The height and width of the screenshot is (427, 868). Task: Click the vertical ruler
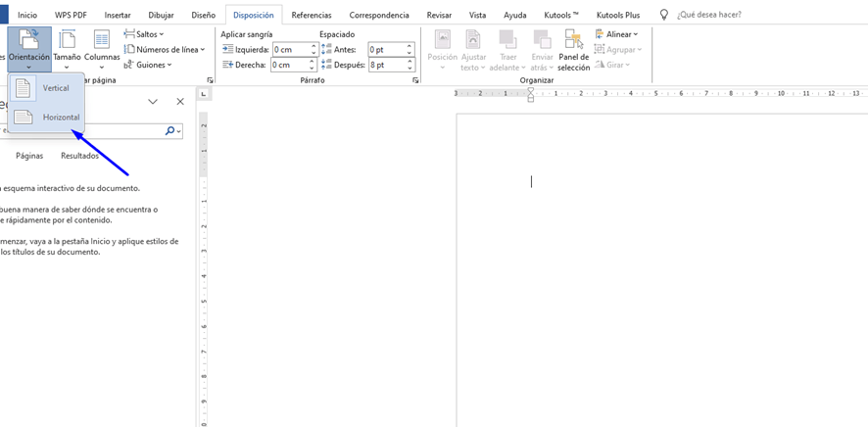(203, 269)
